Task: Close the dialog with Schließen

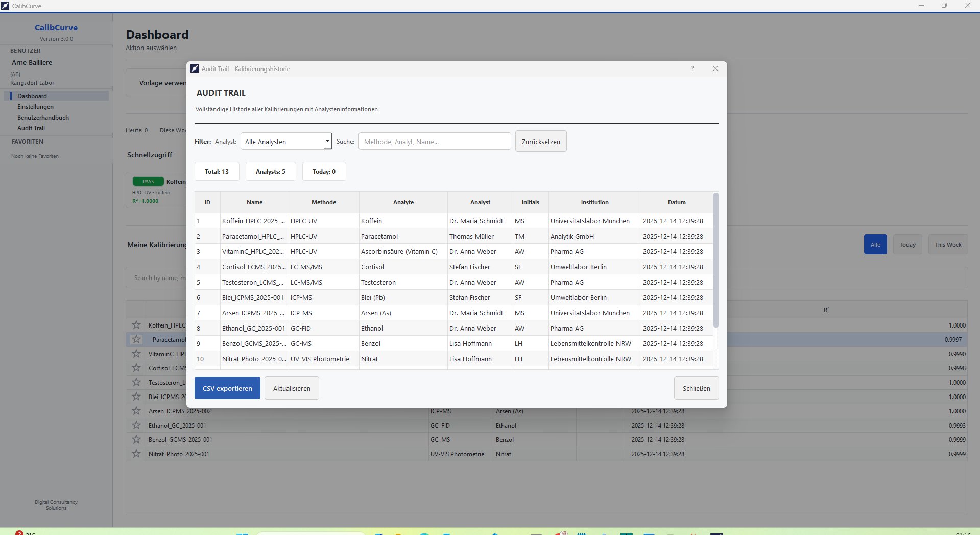Action: [696, 388]
